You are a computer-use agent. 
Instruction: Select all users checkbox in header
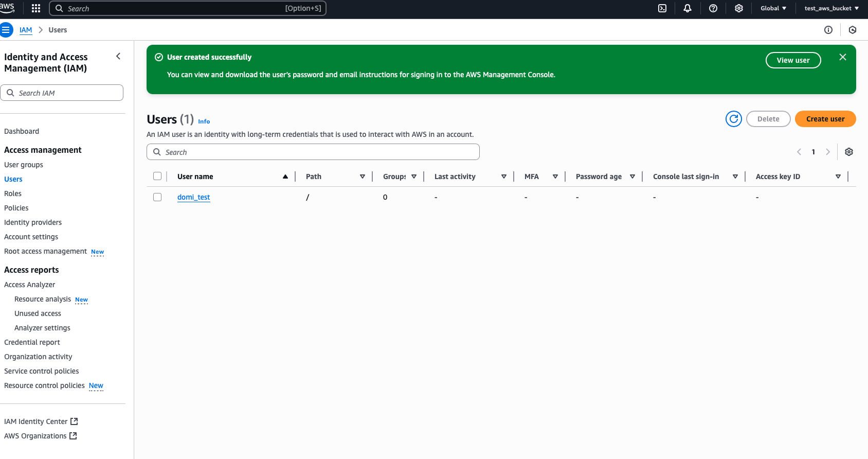click(157, 176)
